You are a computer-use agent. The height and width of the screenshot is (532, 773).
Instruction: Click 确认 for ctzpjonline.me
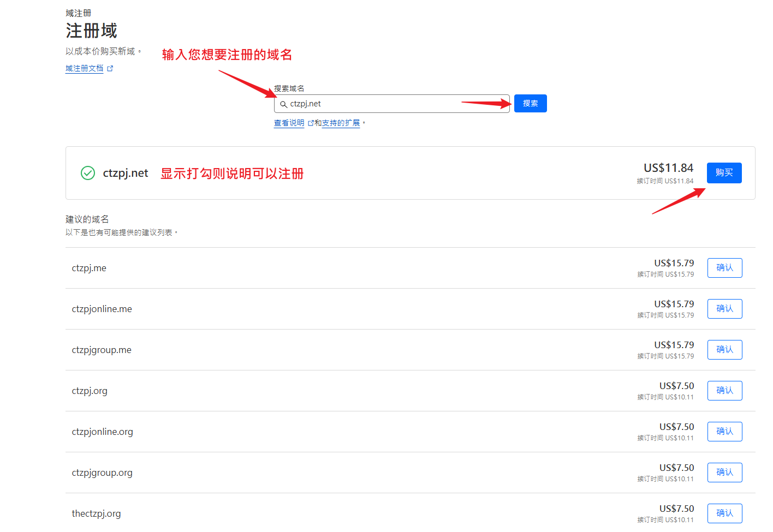(x=724, y=309)
